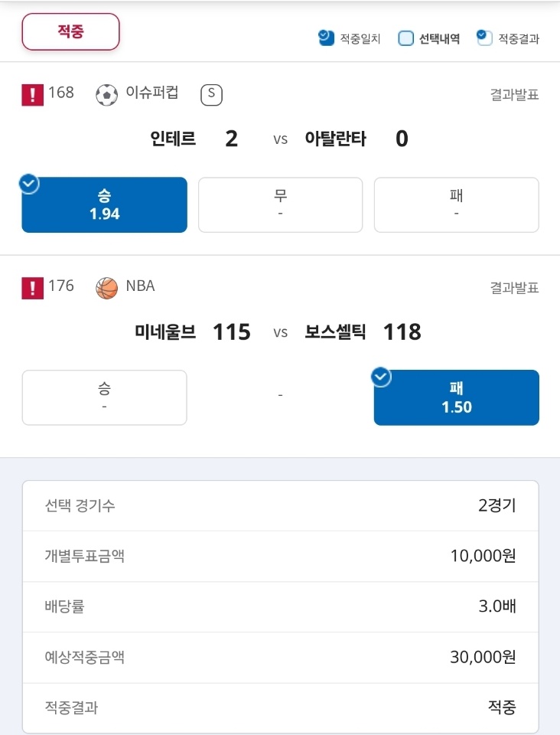The image size is (560, 735).
Task: Select the 승 1.94 bet option
Action: pyautogui.click(x=104, y=205)
